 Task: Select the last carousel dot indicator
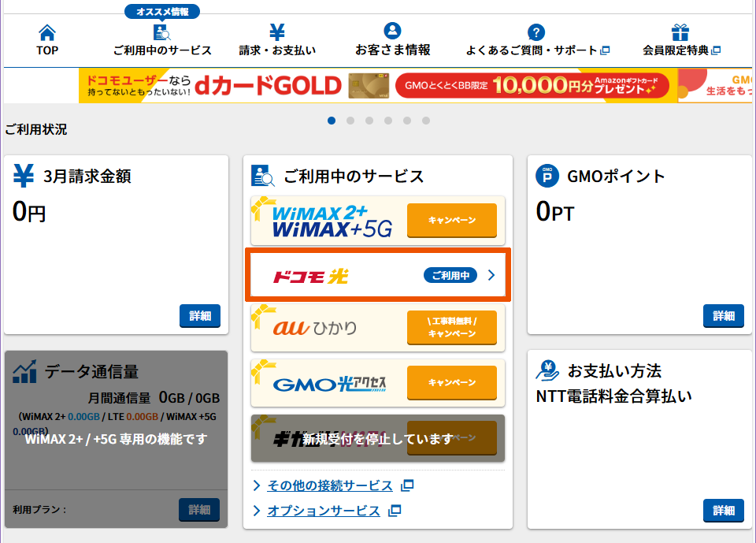tap(426, 121)
